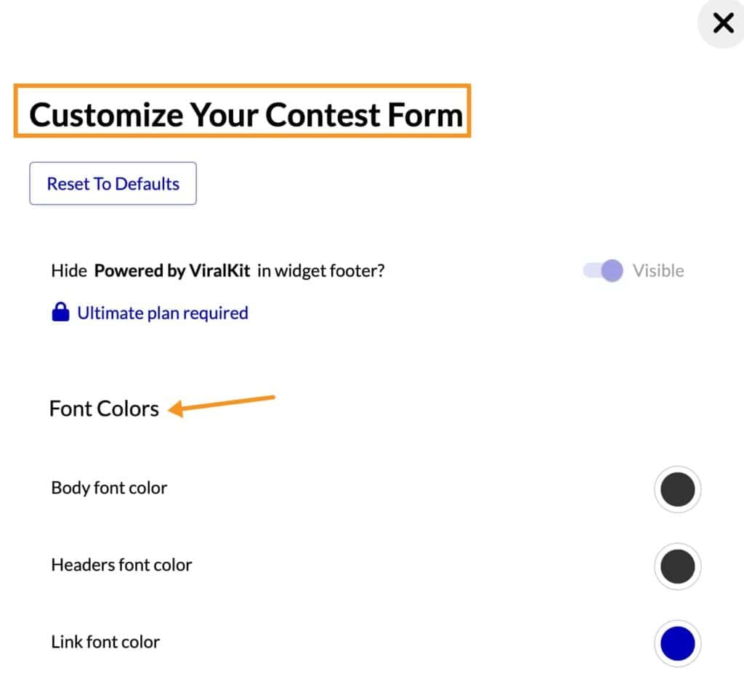Select the Font Colors section header
744x700 pixels.
tap(104, 409)
